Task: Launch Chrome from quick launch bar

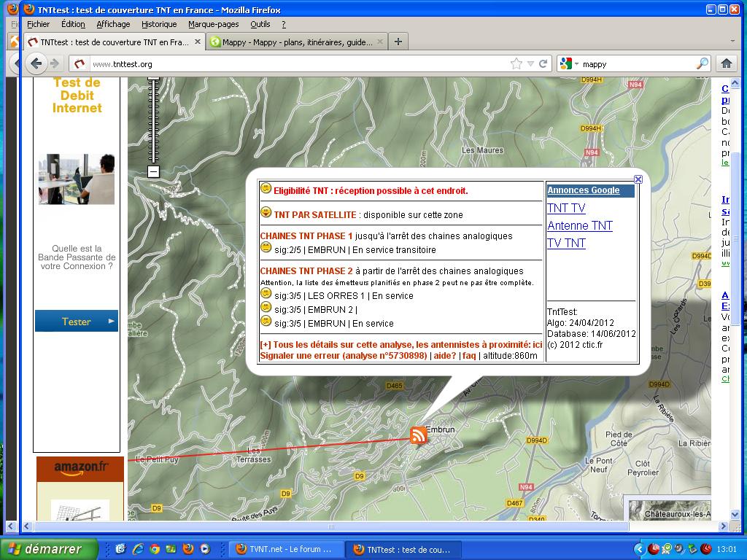Action: [x=155, y=549]
